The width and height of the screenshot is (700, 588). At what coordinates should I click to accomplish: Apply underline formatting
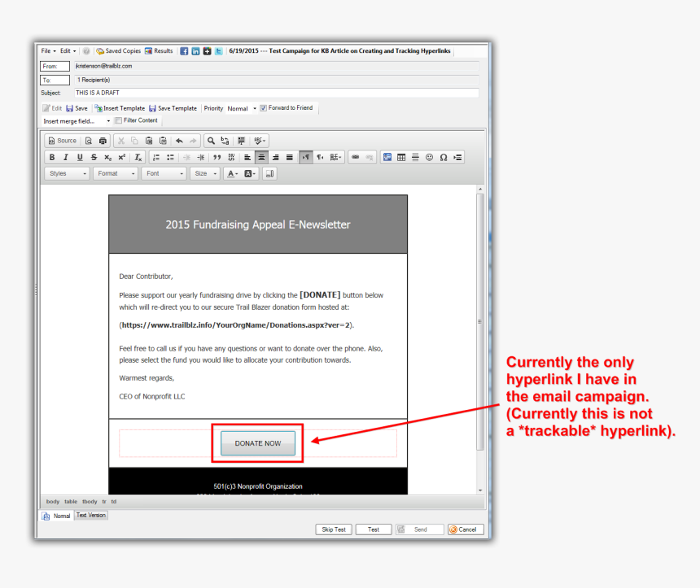(x=79, y=157)
